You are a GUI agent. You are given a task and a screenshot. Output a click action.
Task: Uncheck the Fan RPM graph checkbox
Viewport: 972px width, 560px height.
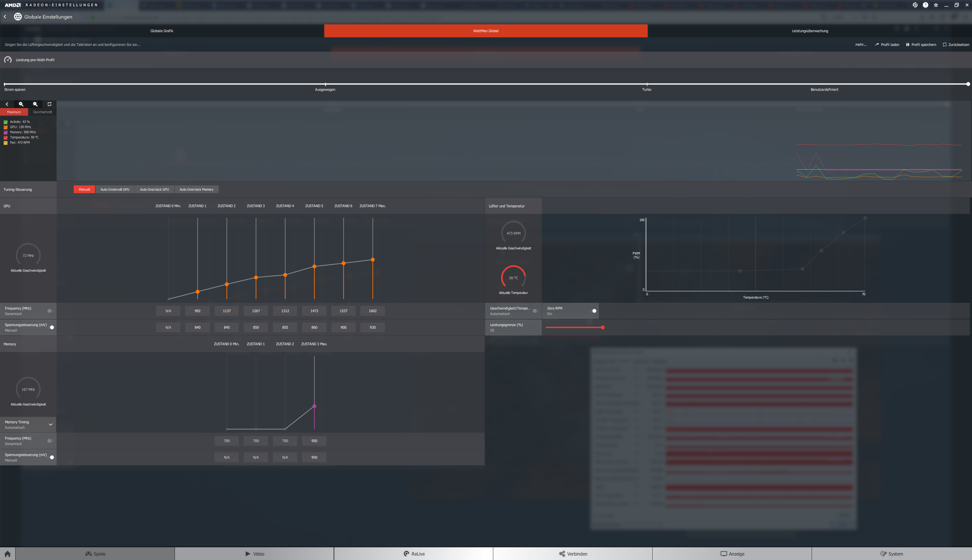(5, 143)
